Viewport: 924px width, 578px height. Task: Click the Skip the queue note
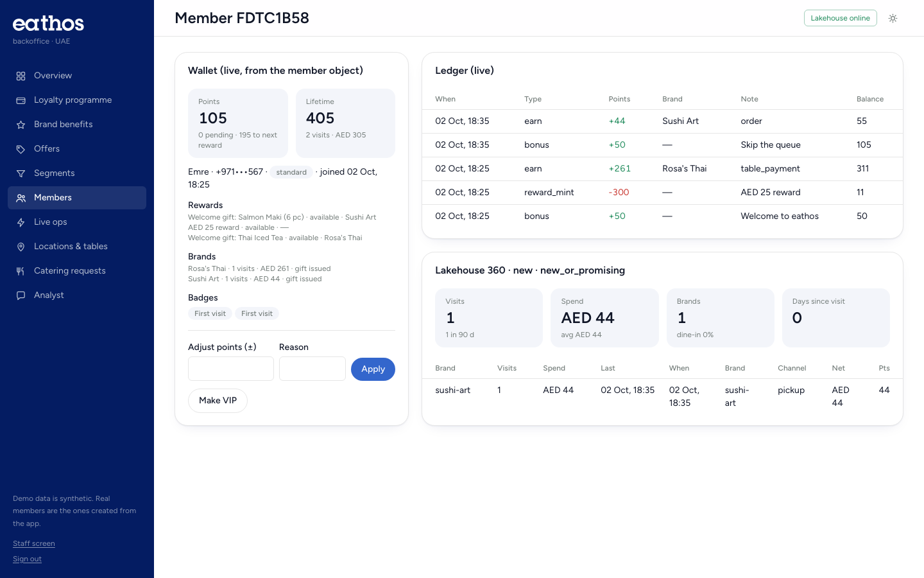pyautogui.click(x=771, y=144)
